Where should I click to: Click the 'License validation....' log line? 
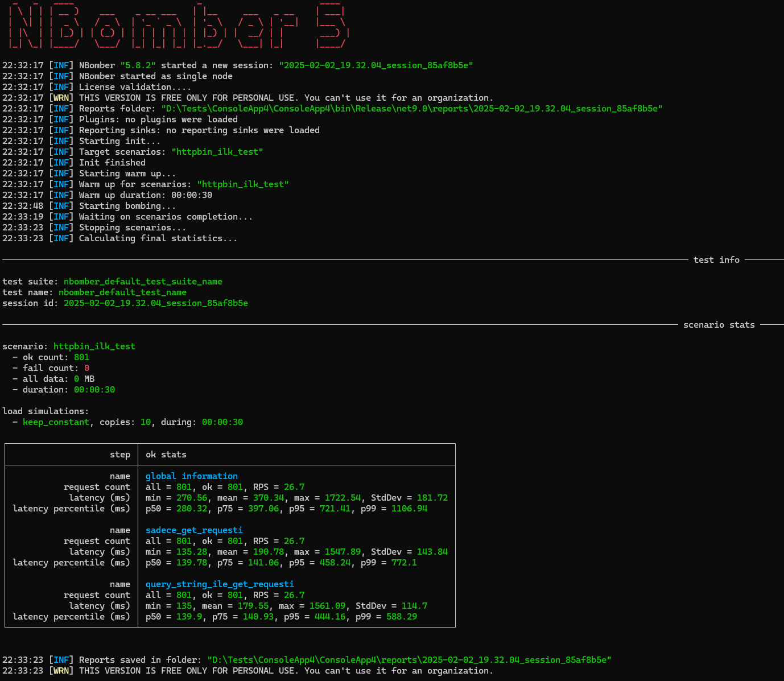pyautogui.click(x=135, y=87)
